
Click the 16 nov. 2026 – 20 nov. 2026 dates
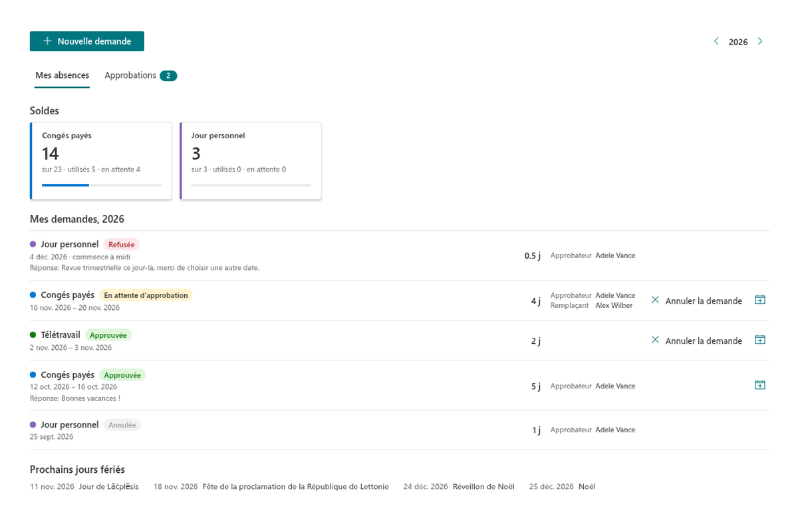point(74,307)
